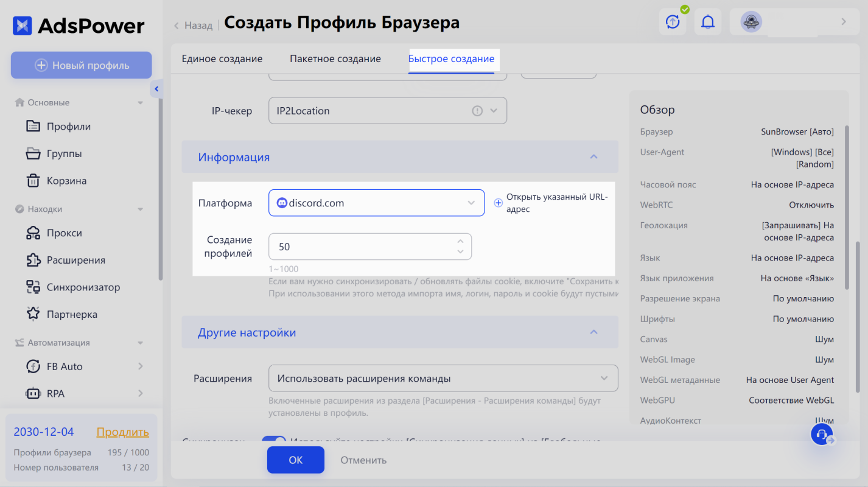
Task: Open Профили via its sidebar icon
Action: click(x=33, y=127)
